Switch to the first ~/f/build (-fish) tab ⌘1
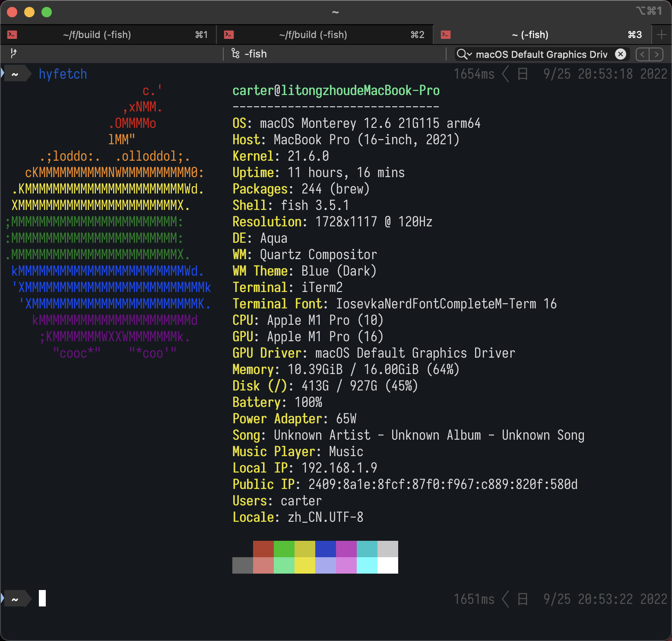Screen dimensions: 672x641 click(x=108, y=35)
